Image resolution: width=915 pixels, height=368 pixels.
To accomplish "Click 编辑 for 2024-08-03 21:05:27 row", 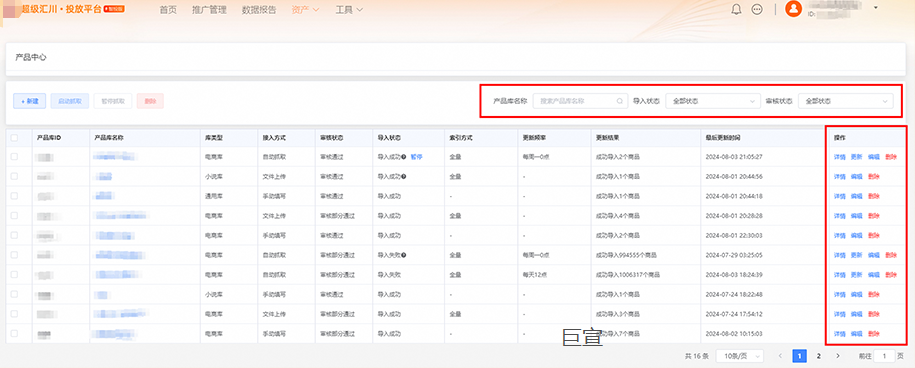I will (x=874, y=157).
